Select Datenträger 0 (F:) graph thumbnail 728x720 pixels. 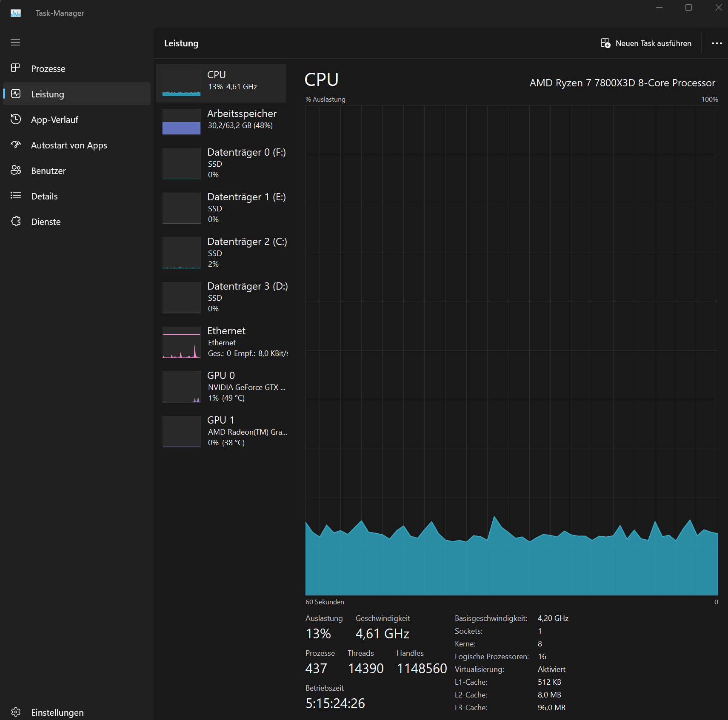[x=182, y=164]
